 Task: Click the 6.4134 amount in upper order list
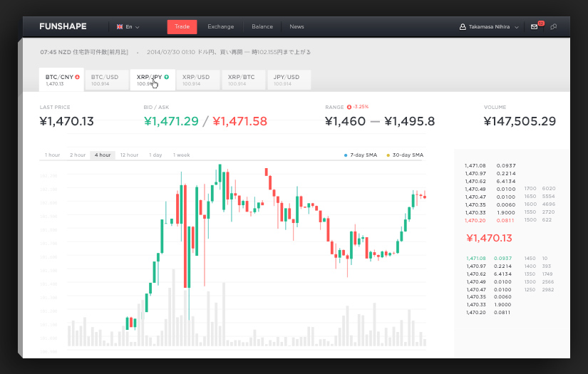[506, 182]
